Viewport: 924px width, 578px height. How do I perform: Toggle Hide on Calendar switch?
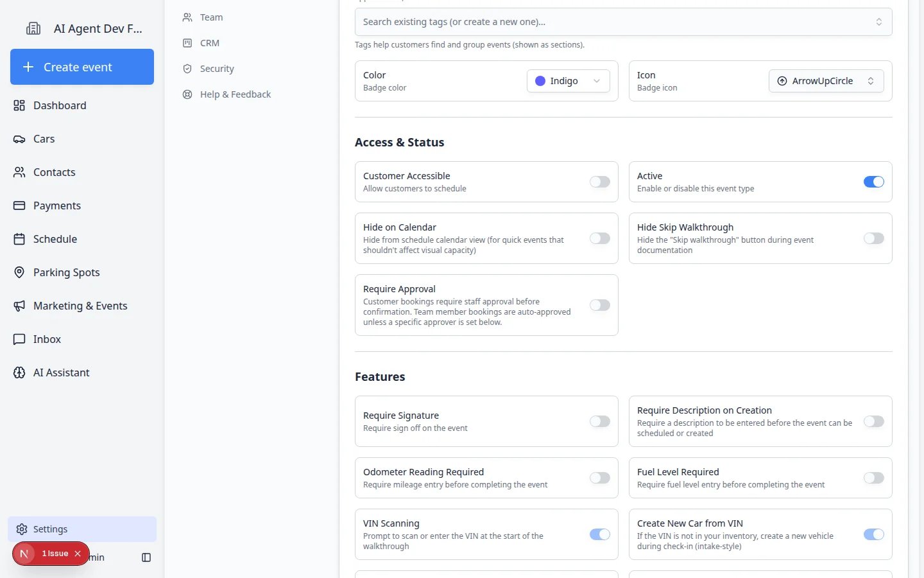click(600, 238)
